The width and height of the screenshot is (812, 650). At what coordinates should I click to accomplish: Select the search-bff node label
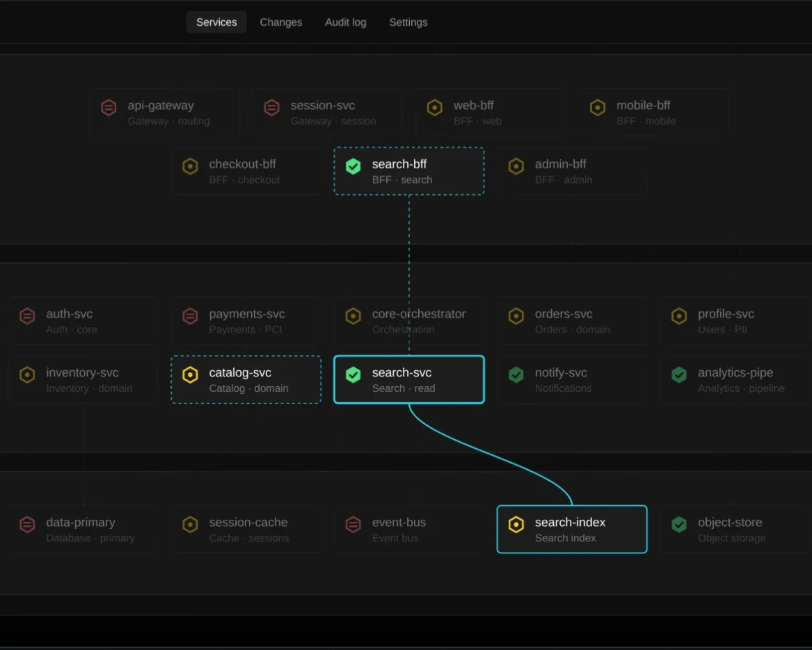click(x=399, y=164)
